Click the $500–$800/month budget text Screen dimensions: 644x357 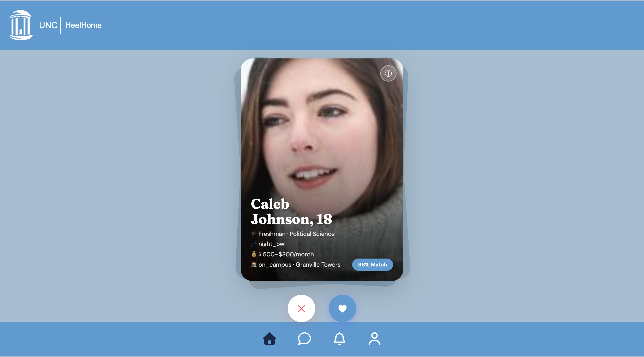tap(286, 254)
